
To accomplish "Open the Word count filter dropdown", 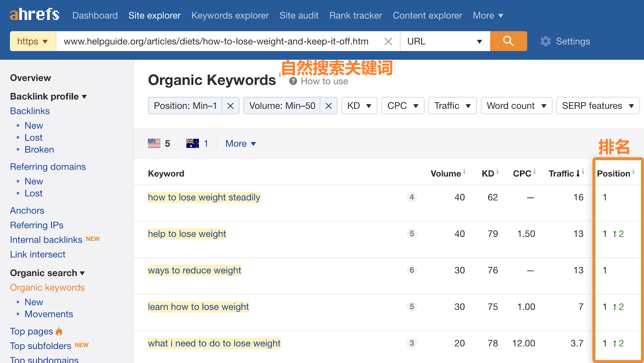I will pos(516,106).
